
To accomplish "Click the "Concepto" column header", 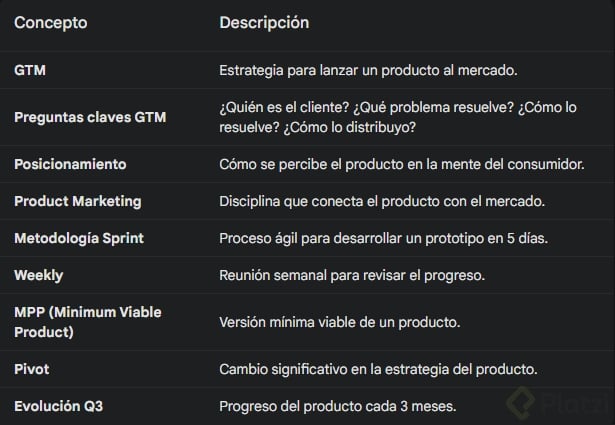I will point(50,22).
